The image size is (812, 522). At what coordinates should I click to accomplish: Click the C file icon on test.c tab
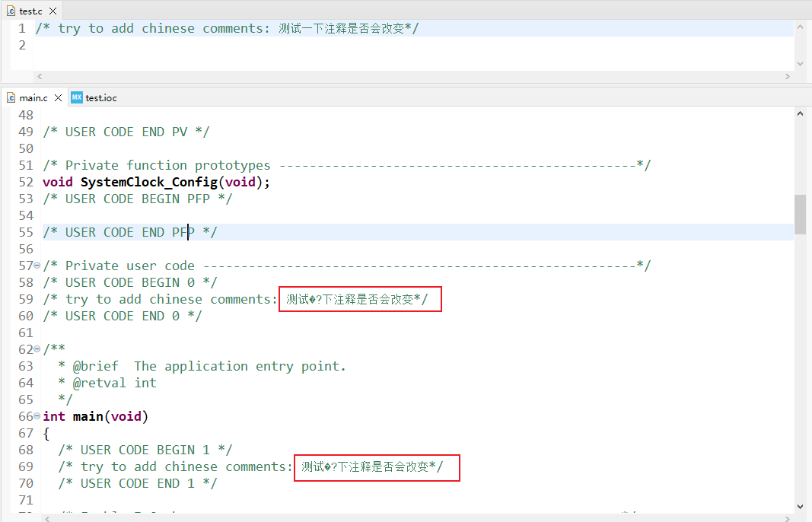click(11, 11)
